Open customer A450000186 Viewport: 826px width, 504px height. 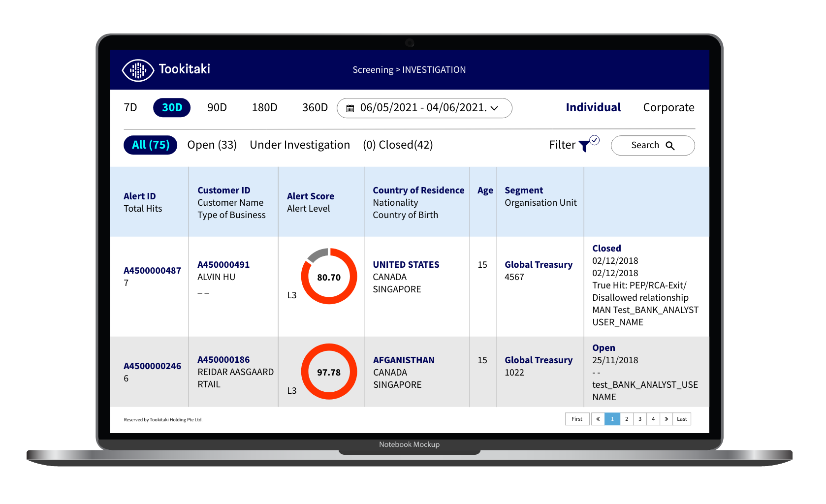point(223,360)
